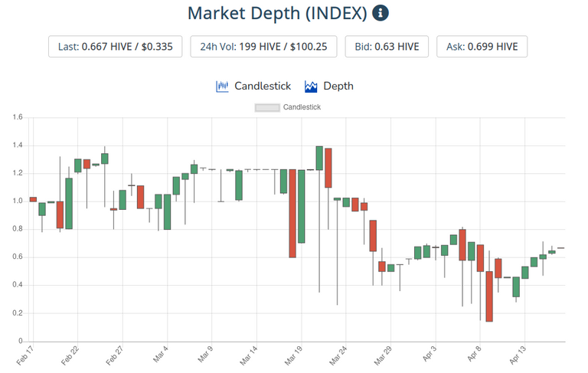Click the 0.4 y-axis label
The image size is (588, 373).
click(18, 285)
